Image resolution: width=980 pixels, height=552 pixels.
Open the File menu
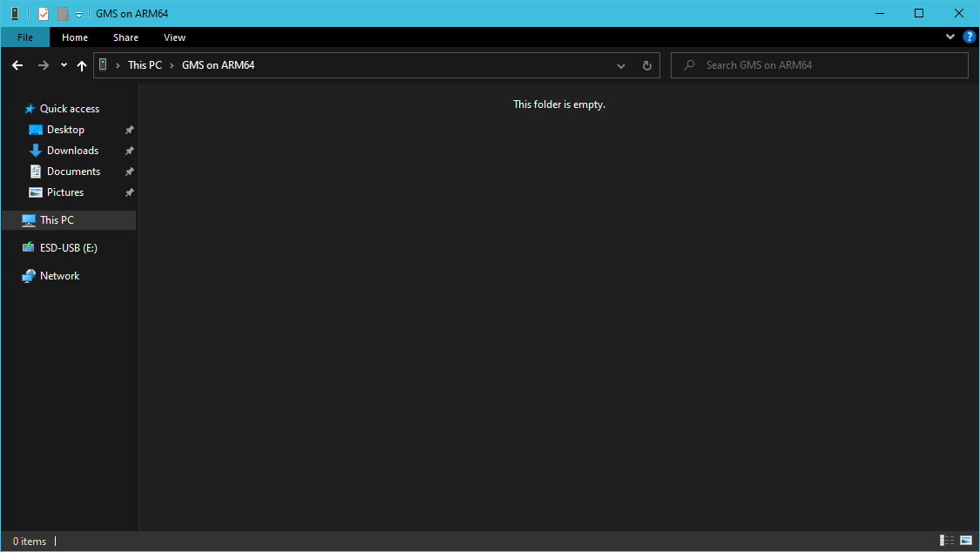25,37
